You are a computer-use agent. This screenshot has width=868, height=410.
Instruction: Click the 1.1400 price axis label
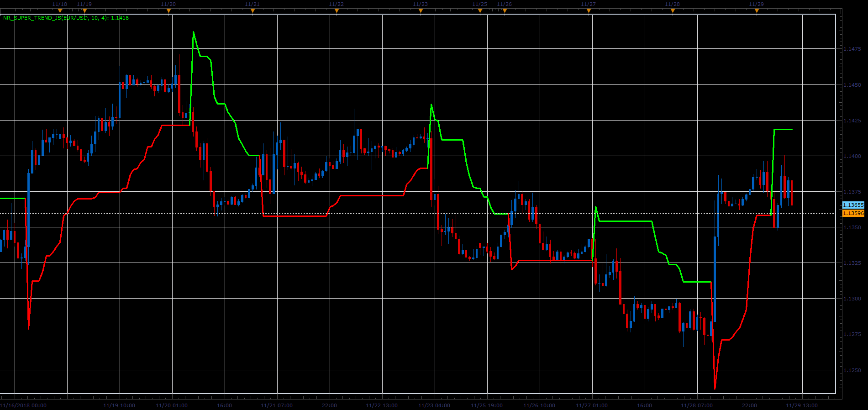(852, 156)
